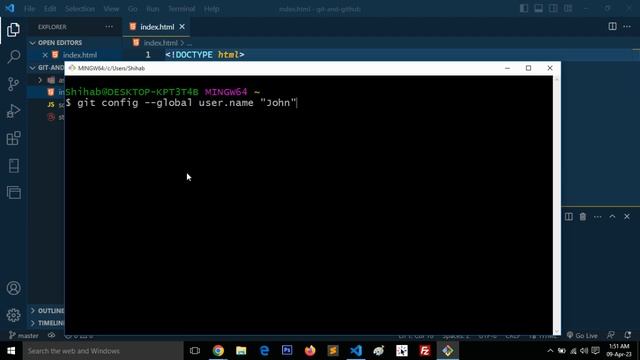Select index.html in Open Editors list
The image size is (640, 360).
click(80, 55)
